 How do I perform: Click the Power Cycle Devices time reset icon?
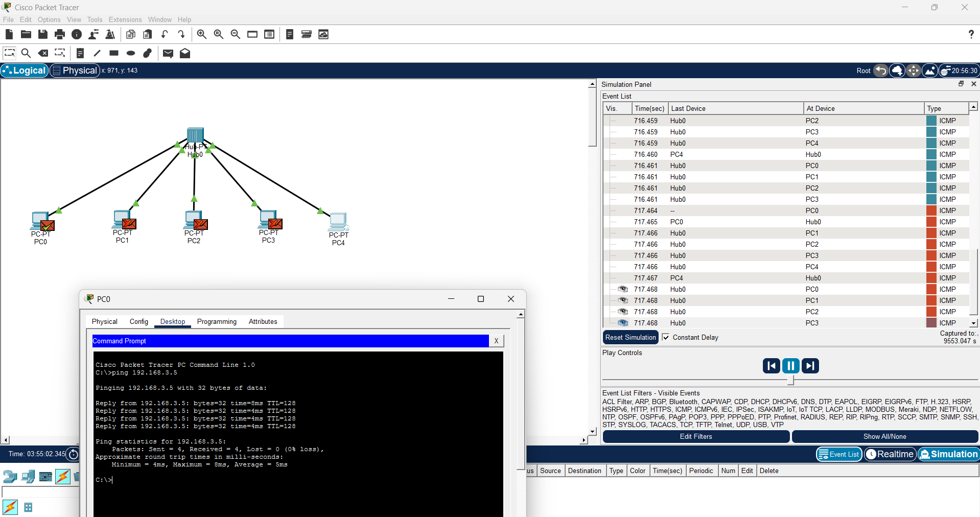[74, 454]
